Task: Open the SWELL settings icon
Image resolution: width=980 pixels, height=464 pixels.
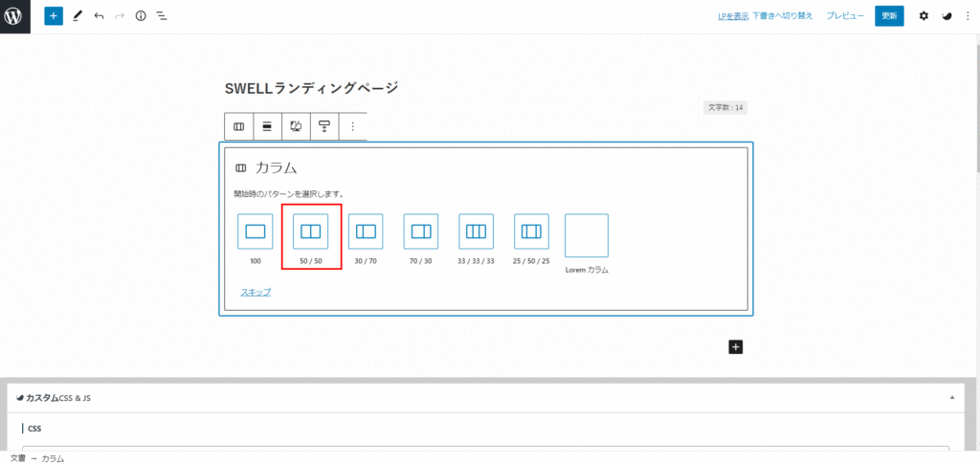Action: (x=947, y=16)
